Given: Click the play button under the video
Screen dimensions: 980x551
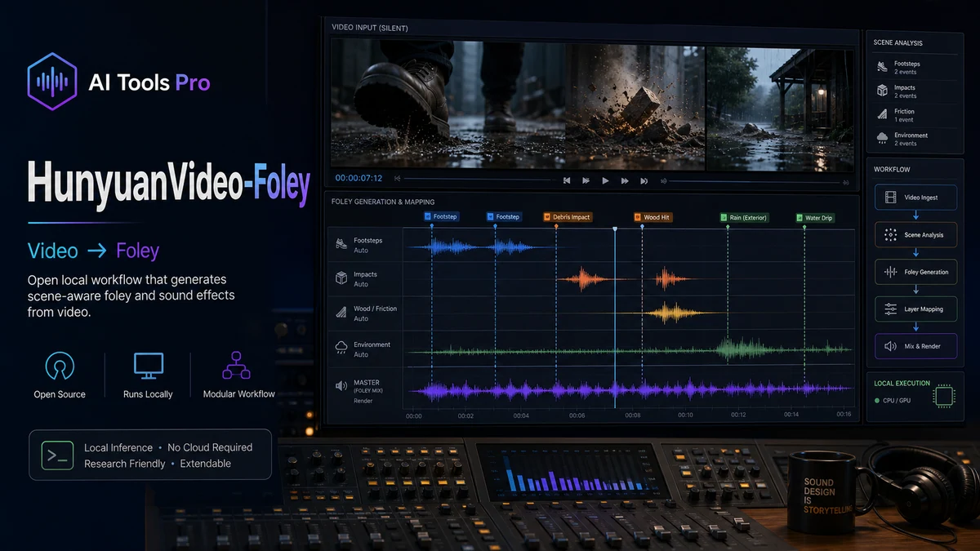Looking at the screenshot, I should 605,180.
